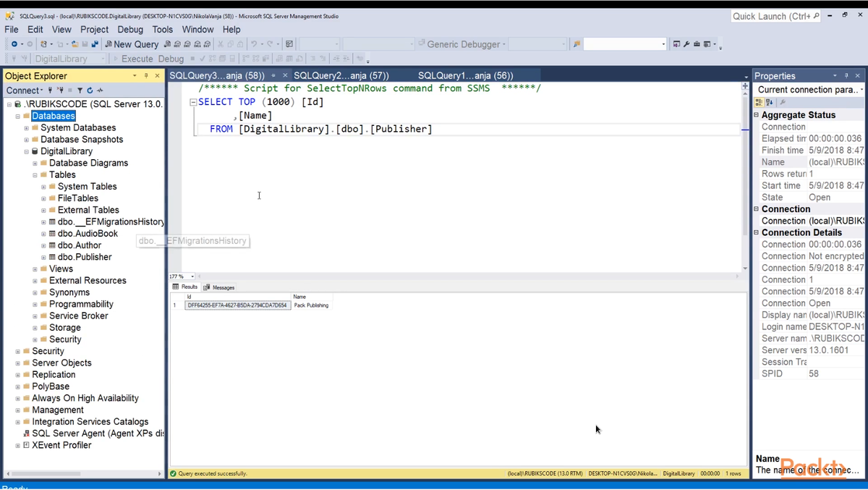This screenshot has width=868, height=490.
Task: Click the Id GUID cell in results
Action: tap(237, 305)
